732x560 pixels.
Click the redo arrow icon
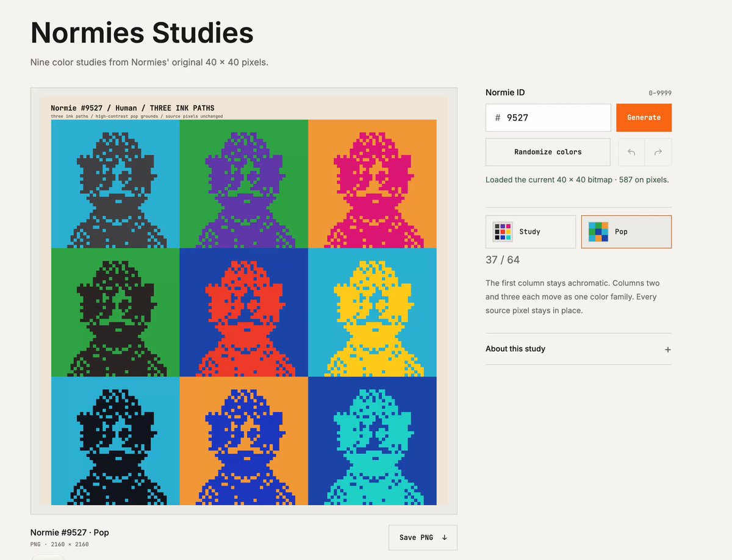click(658, 153)
